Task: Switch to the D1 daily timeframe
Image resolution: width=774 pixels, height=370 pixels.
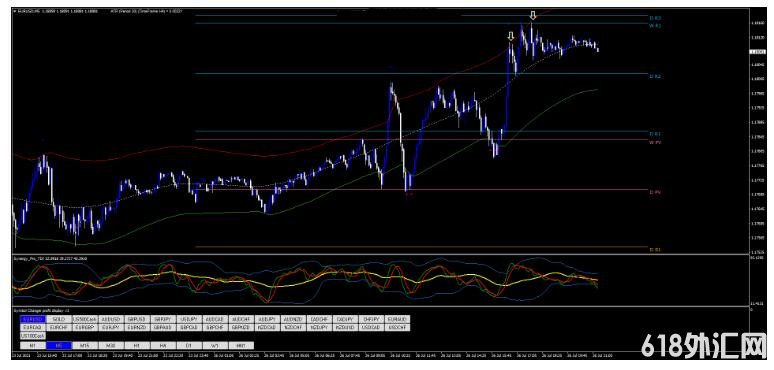Action: [x=189, y=345]
